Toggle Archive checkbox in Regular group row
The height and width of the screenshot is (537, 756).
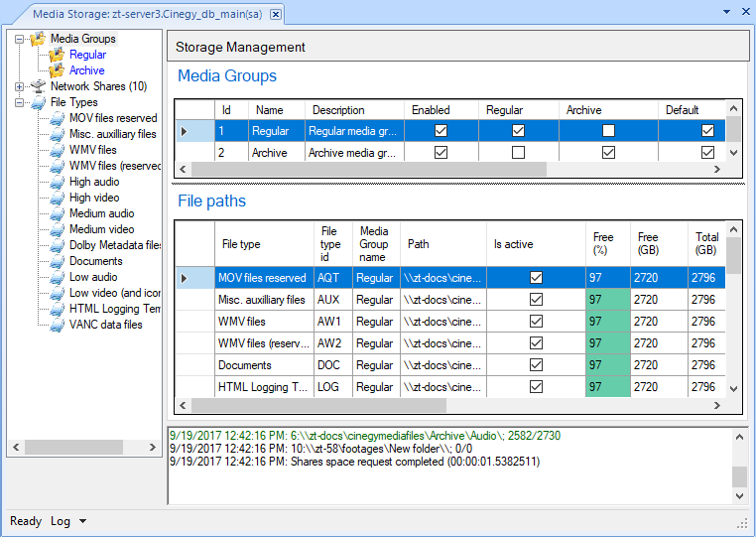[x=608, y=131]
